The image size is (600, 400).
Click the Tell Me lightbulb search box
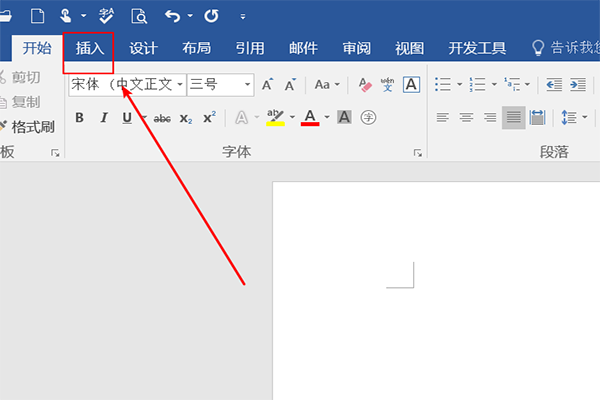566,48
